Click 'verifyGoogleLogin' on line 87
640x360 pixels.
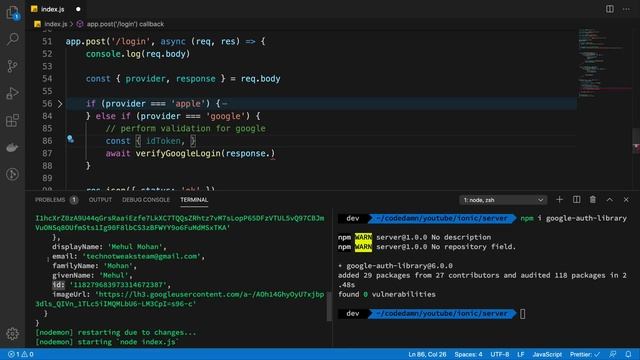click(178, 153)
